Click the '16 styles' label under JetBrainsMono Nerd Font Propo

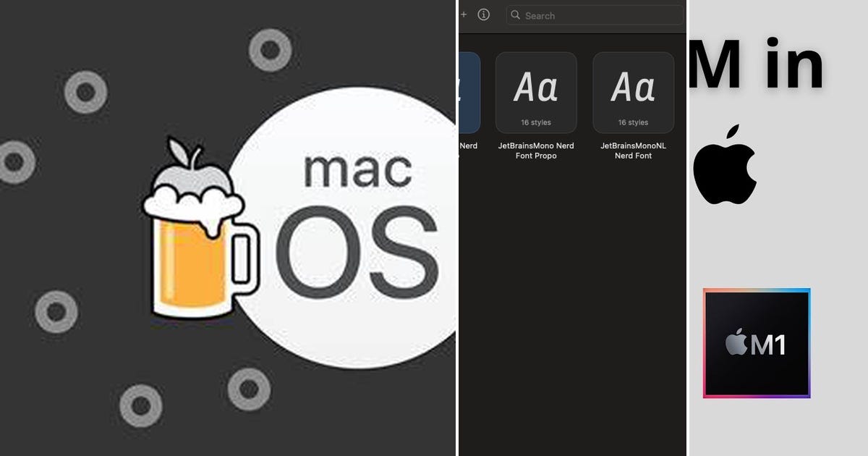[x=536, y=122]
